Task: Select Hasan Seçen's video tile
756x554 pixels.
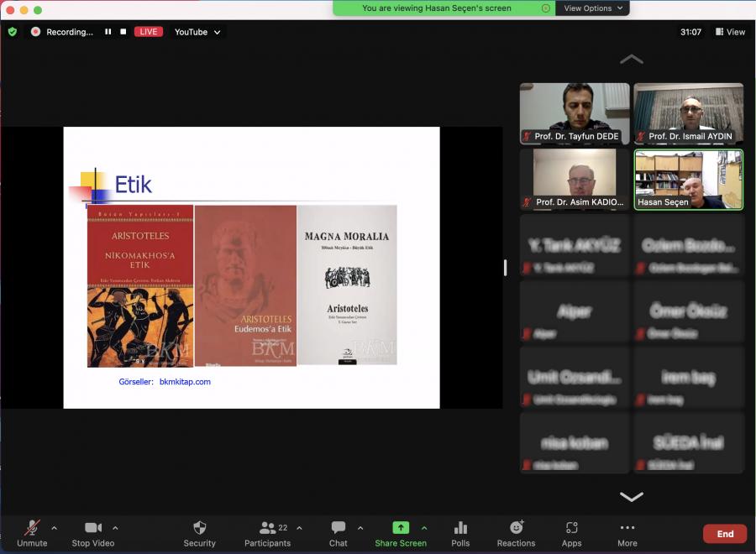Action: click(689, 179)
